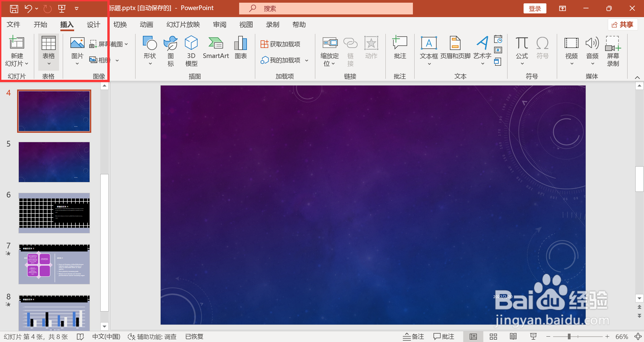This screenshot has height=342, width=644.
Task: Open 我的加载项 my add-ins
Action: click(x=280, y=60)
